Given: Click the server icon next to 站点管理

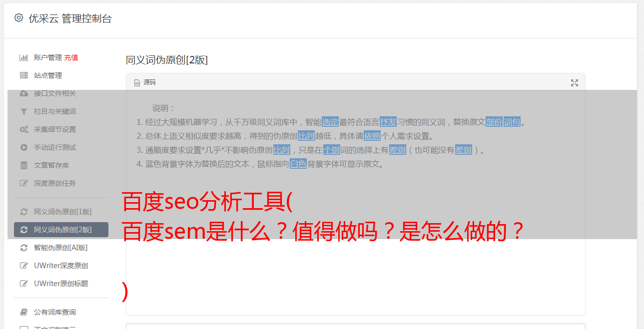Looking at the screenshot, I should 23,75.
